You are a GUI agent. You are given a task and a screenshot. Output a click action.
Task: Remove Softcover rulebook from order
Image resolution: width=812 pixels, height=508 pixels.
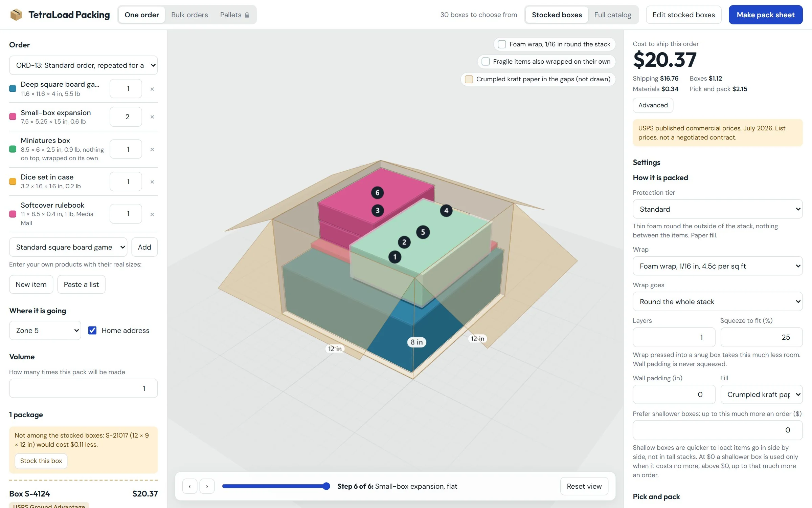(152, 214)
